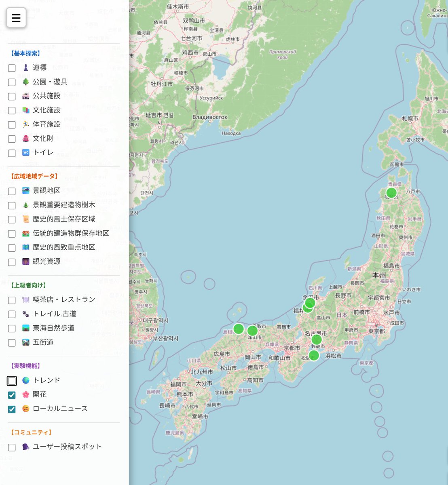Click the evergreen icon beside 景観重要建造物樹木
This screenshot has width=448, height=485.
tap(26, 205)
